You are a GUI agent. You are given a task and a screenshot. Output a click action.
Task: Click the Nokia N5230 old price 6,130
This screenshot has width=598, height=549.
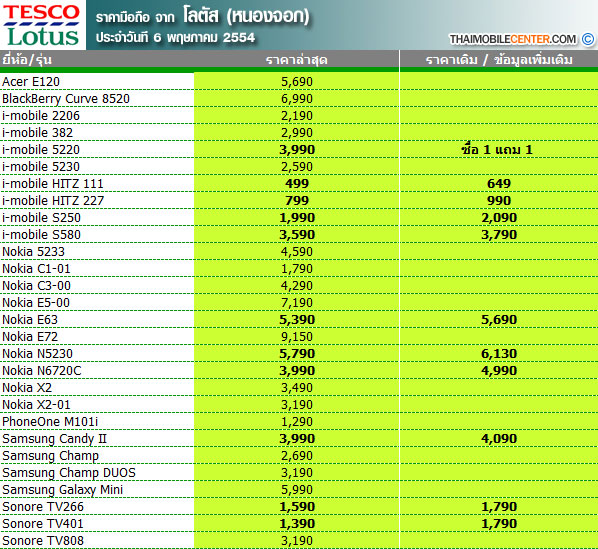[499, 354]
